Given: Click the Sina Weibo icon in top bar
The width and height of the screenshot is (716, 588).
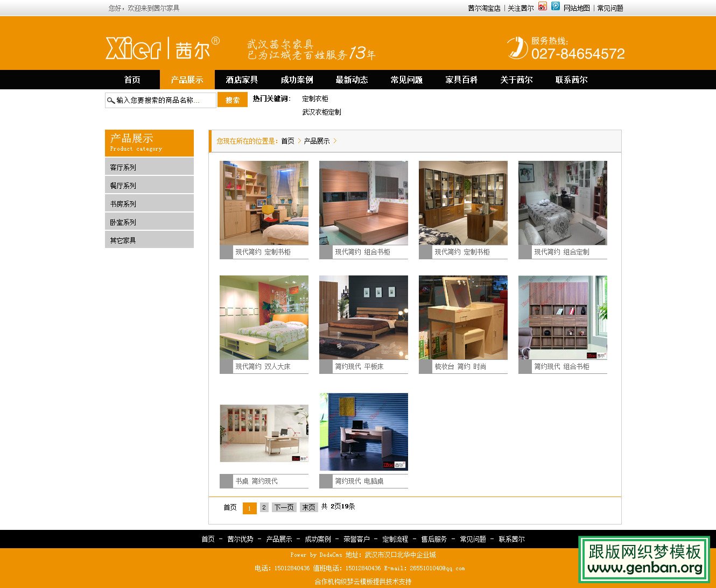Looking at the screenshot, I should coord(543,6).
